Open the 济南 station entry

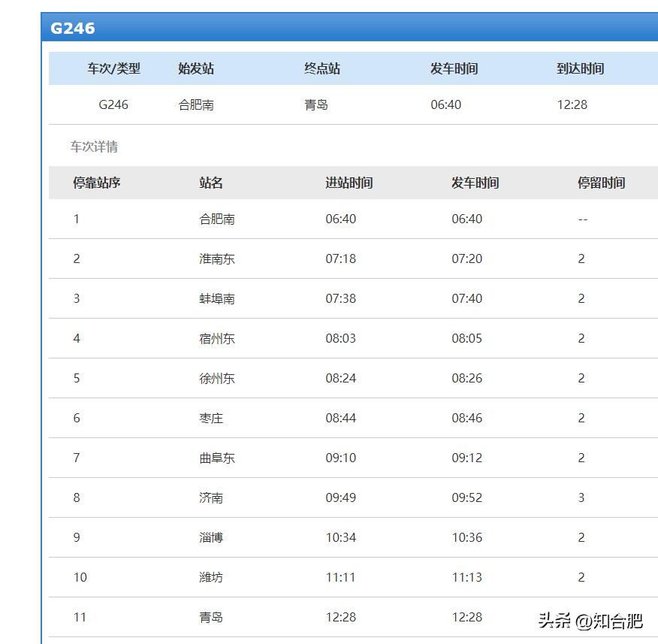(211, 497)
